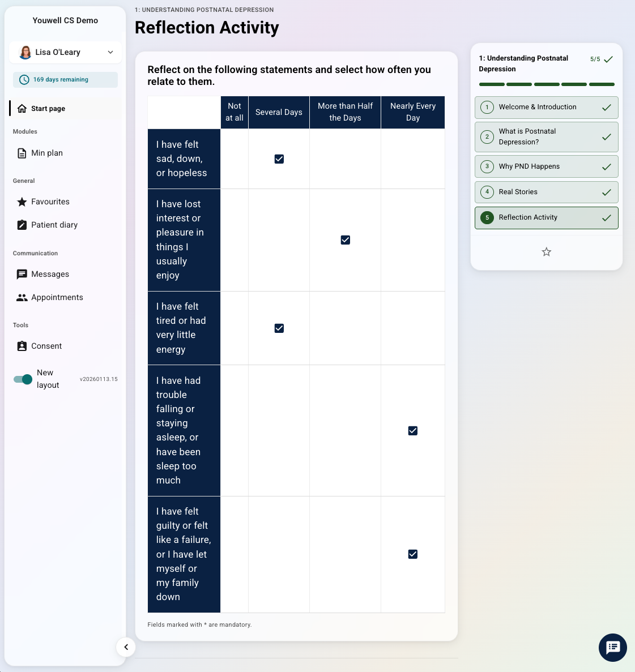
Task: Click the step 4 circle beside Real Stories
Action: tap(487, 192)
